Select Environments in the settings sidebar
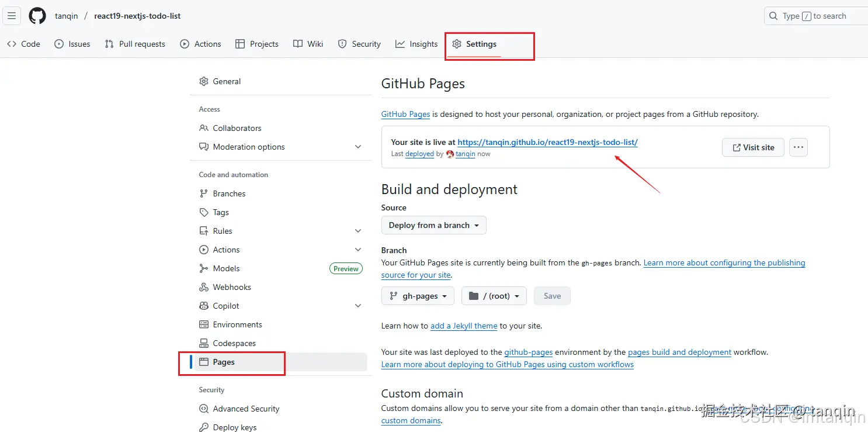 [x=281, y=324]
